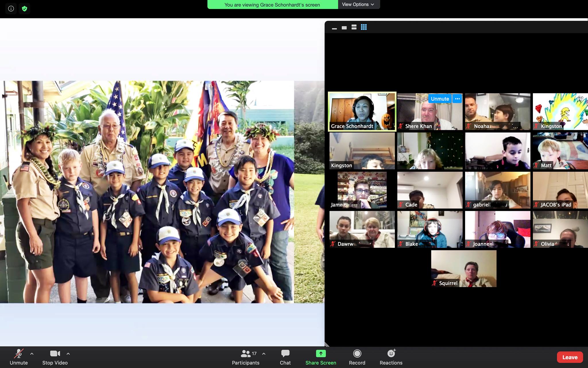Expand video options next to Stop Video
This screenshot has height=368, width=588.
click(x=68, y=354)
